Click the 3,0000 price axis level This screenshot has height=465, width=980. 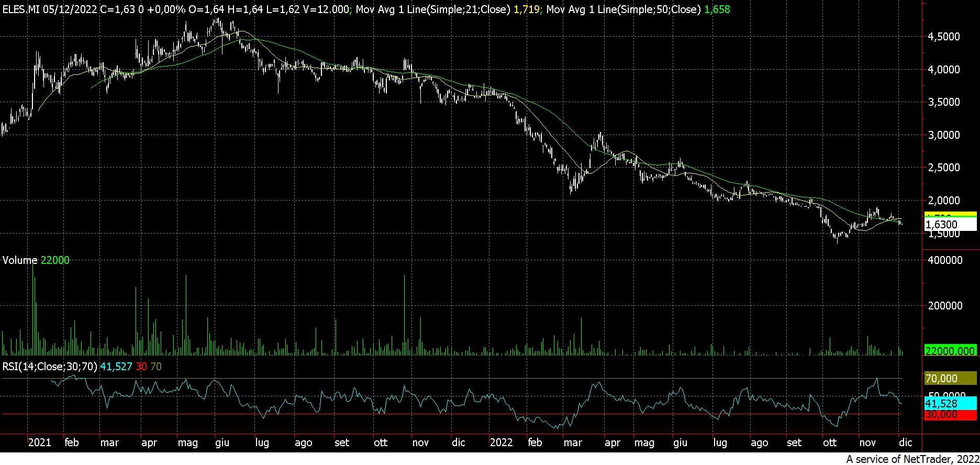(943, 135)
